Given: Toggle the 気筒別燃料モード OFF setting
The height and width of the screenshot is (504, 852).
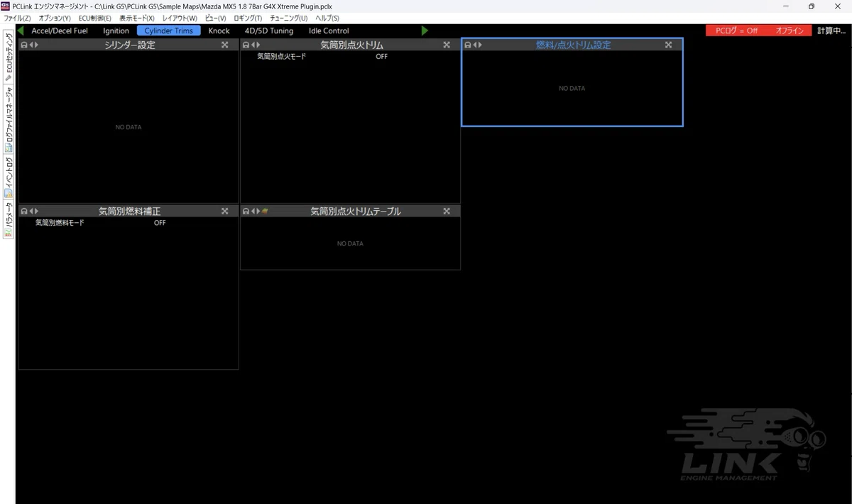Looking at the screenshot, I should tap(160, 222).
